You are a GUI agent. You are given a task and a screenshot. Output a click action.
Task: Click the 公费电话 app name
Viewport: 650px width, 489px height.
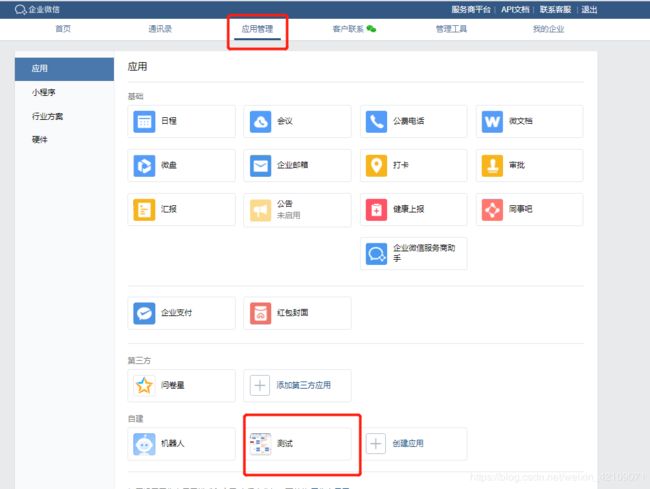tap(408, 121)
